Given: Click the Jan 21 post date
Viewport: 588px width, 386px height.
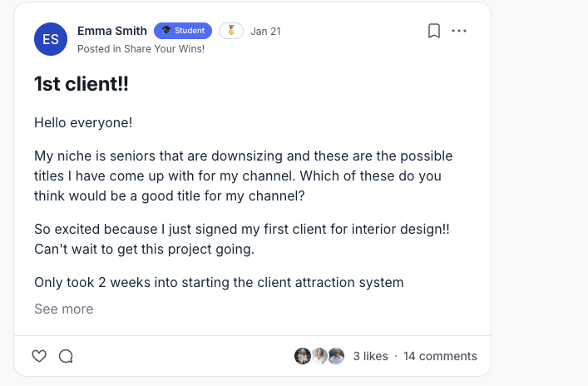Looking at the screenshot, I should [265, 32].
